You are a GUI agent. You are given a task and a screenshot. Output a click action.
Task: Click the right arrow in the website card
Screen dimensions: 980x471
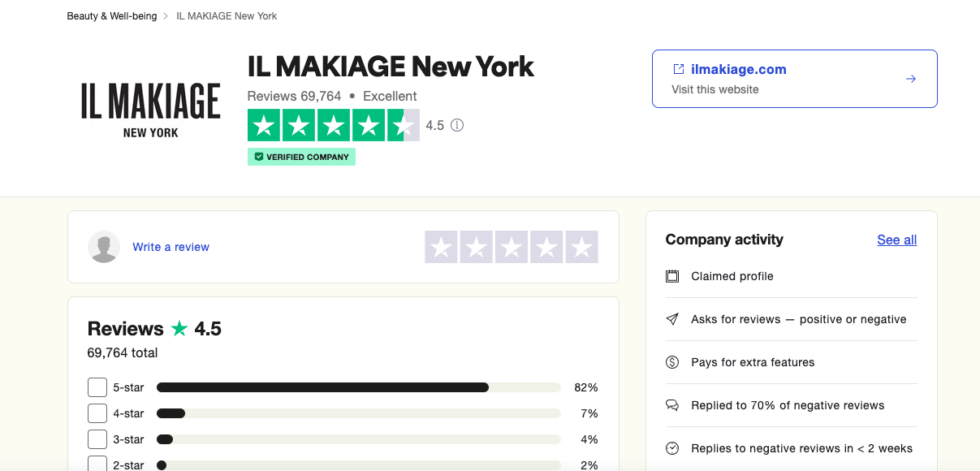[x=910, y=79]
